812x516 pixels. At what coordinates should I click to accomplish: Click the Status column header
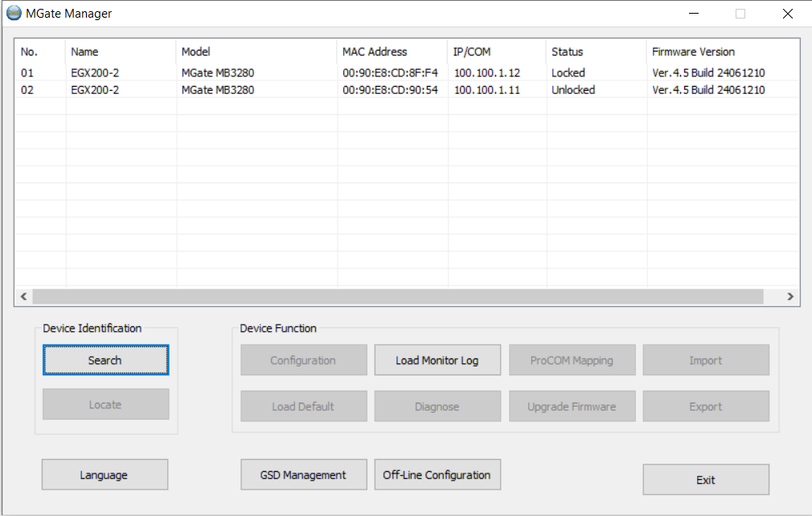(596, 51)
